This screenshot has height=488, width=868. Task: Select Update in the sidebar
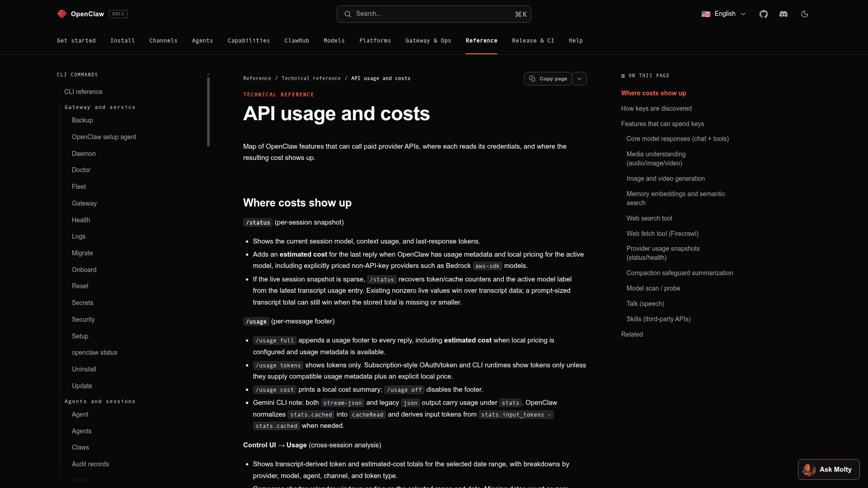tap(82, 386)
